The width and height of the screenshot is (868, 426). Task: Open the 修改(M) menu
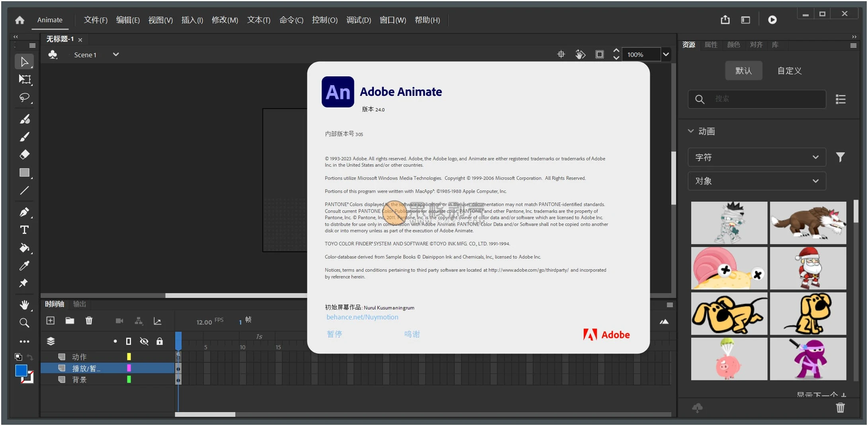225,20
